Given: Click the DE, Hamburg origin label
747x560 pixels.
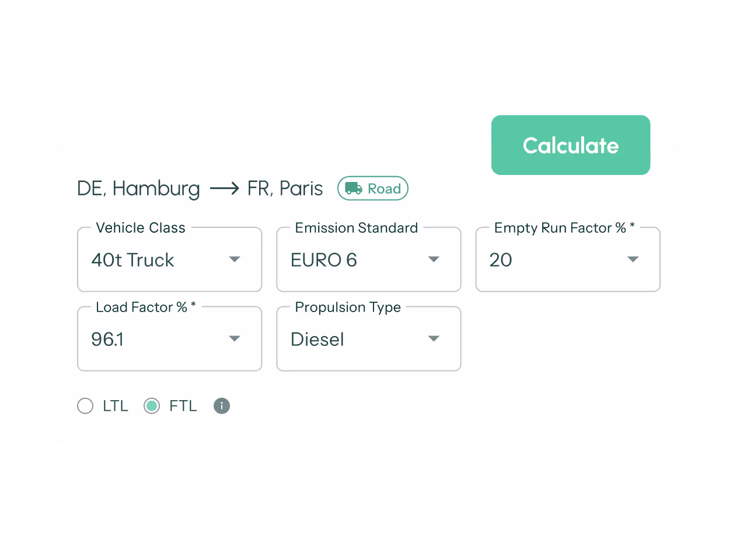Looking at the screenshot, I should pyautogui.click(x=138, y=188).
